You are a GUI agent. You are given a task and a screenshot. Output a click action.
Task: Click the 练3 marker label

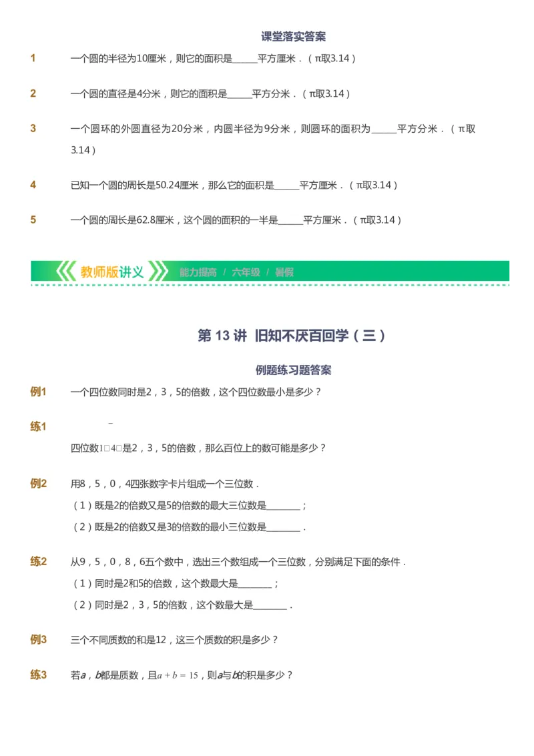coord(39,675)
